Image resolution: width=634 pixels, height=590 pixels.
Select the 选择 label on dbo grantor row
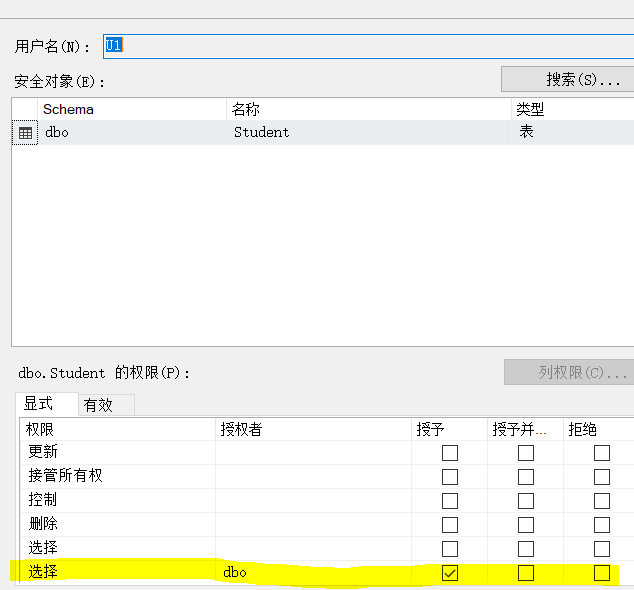[43, 572]
